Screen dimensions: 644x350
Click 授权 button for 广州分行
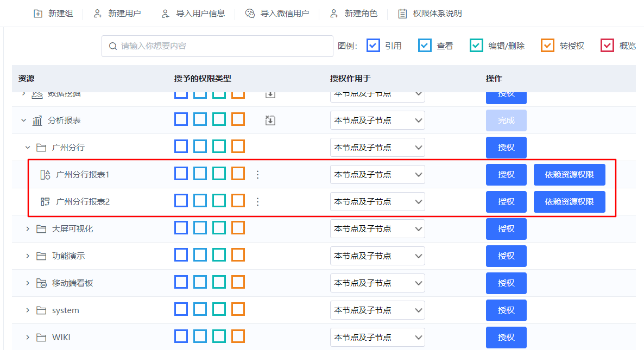tap(506, 147)
